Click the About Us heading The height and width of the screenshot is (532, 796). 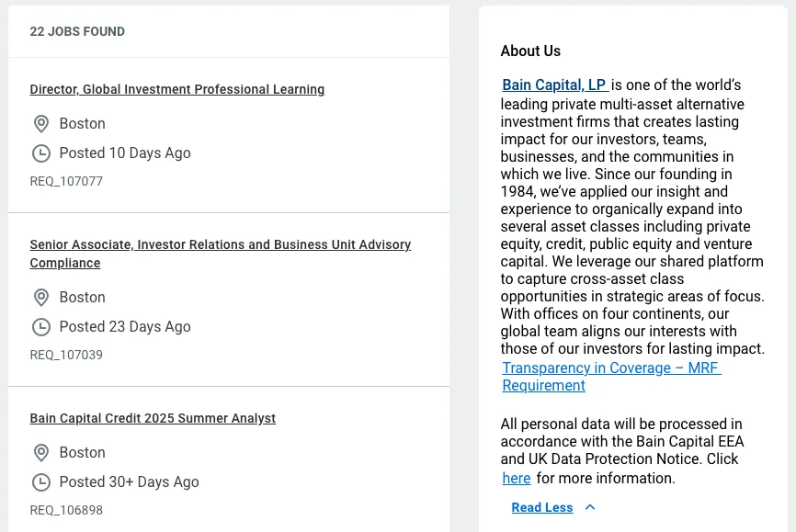point(530,51)
